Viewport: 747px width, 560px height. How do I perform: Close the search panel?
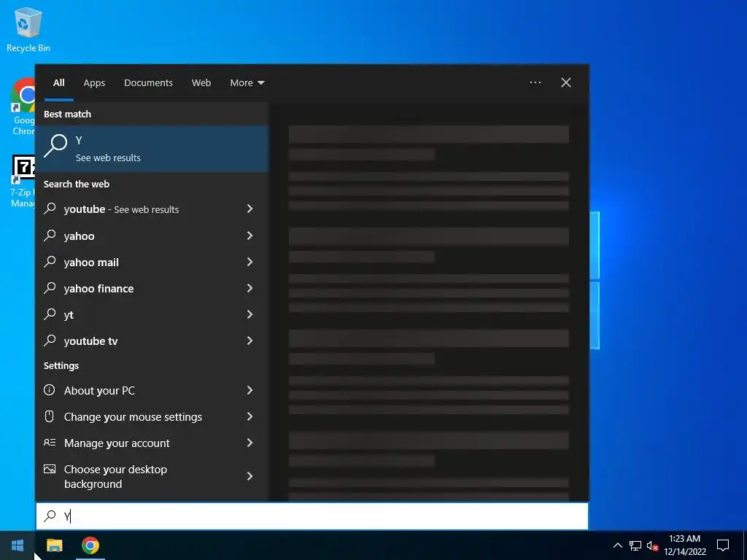click(566, 83)
